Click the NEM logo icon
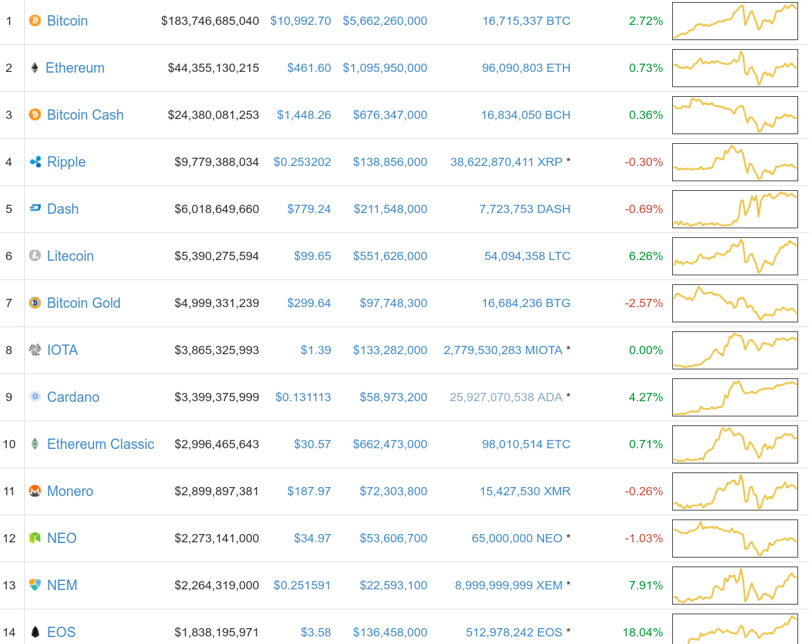This screenshot has width=812, height=644. click(x=35, y=585)
